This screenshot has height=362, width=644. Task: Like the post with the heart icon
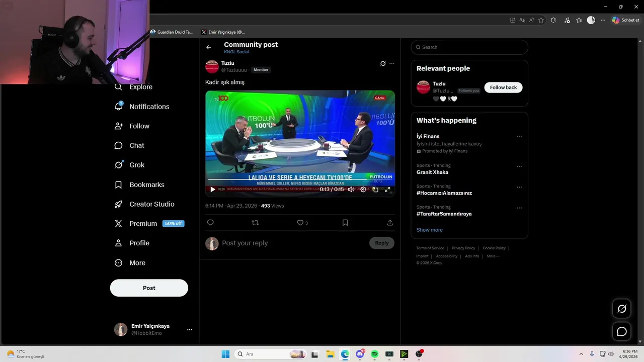click(300, 223)
